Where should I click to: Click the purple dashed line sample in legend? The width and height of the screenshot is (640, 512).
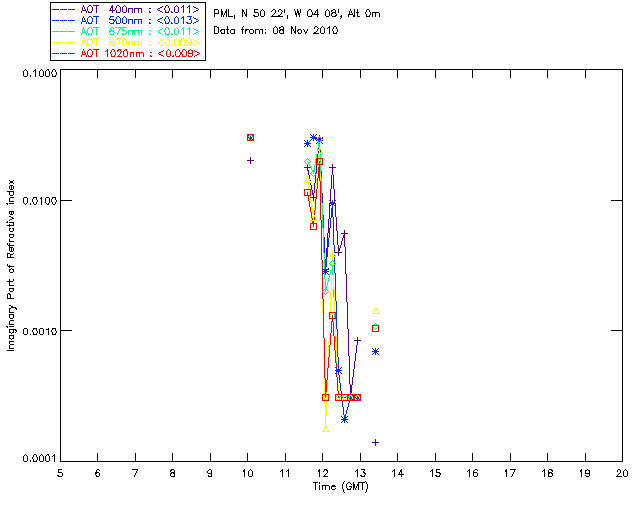pyautogui.click(x=64, y=9)
